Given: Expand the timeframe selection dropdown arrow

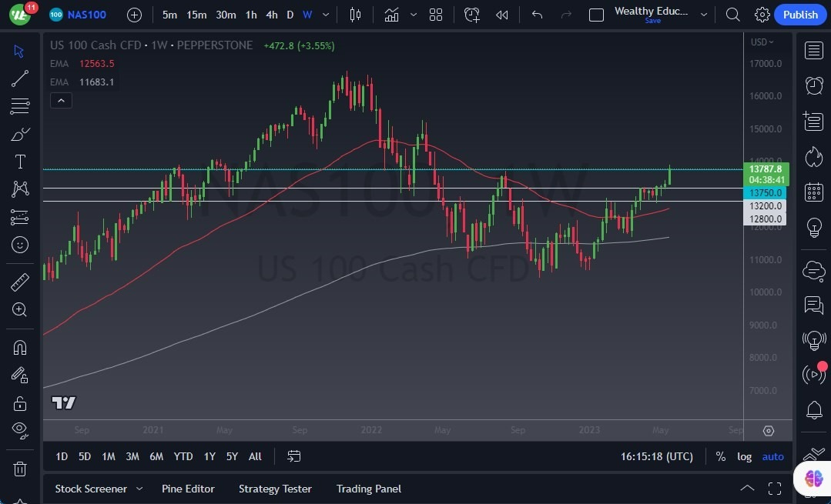Looking at the screenshot, I should [325, 14].
